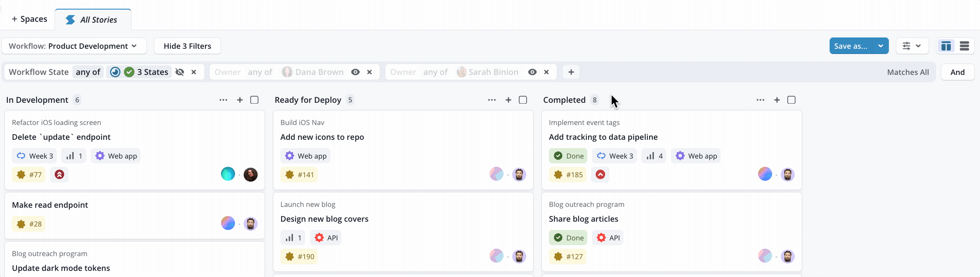Click the highest priority icon on story #77
This screenshot has width=980, height=277.
pos(59,175)
